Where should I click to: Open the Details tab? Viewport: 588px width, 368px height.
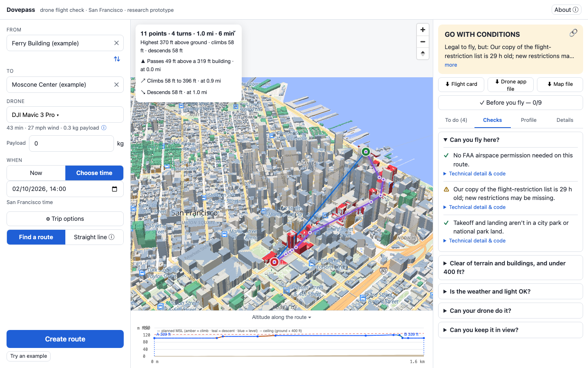[x=565, y=120]
